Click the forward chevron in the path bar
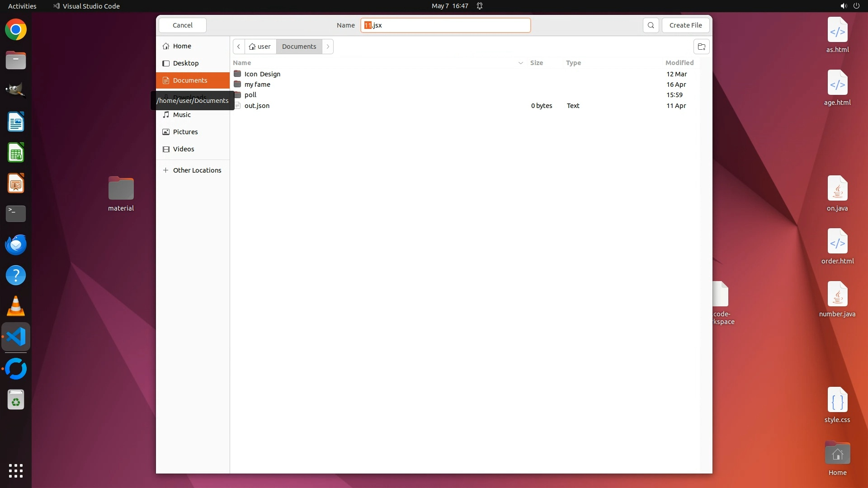This screenshot has width=868, height=488. (x=328, y=47)
